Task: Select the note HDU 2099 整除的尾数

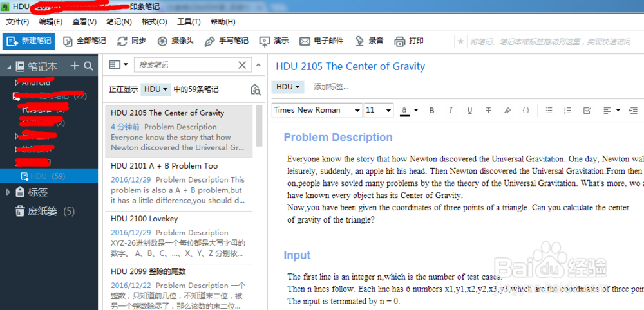Action: [x=178, y=288]
